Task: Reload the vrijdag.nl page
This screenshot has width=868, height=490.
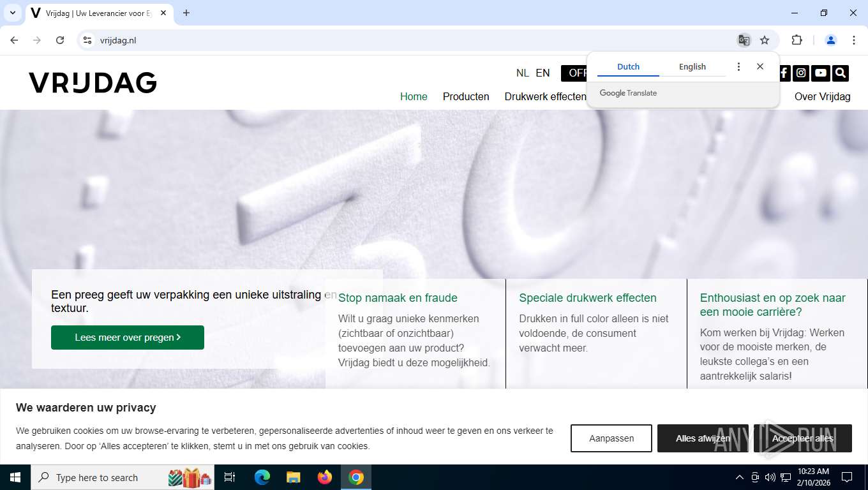Action: pos(60,40)
